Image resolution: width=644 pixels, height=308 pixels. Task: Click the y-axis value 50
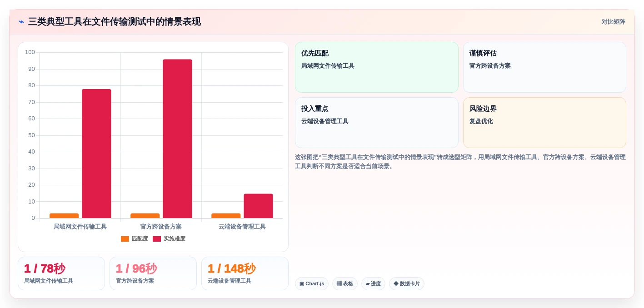31,135
